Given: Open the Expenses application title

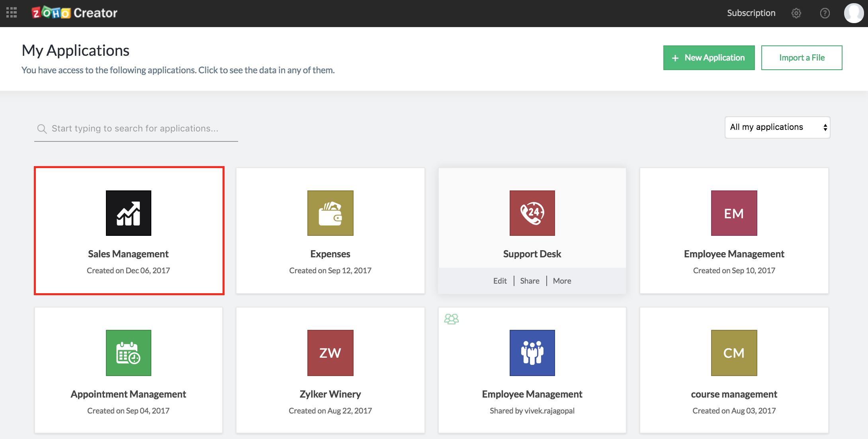Looking at the screenshot, I should 330,254.
